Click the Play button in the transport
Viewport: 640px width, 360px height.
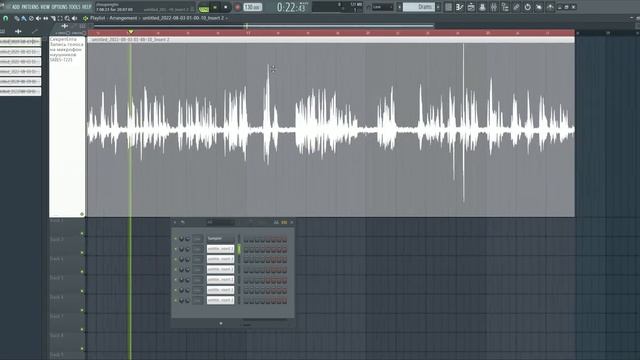pos(215,7)
